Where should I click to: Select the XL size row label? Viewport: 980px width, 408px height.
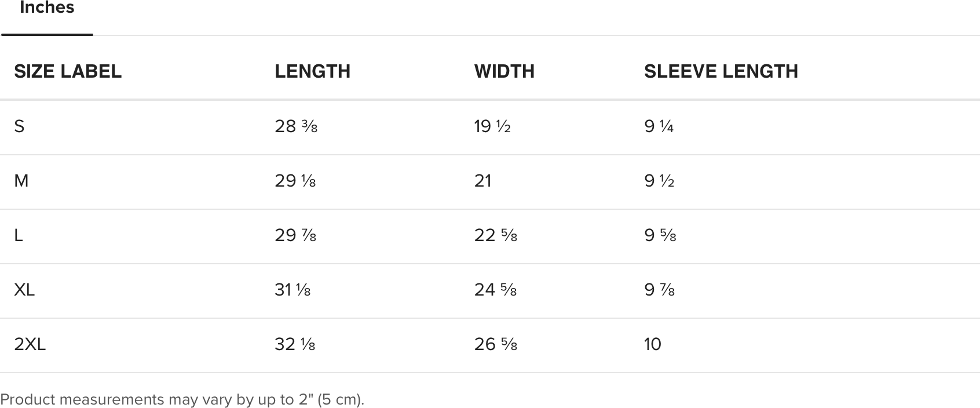point(24,289)
